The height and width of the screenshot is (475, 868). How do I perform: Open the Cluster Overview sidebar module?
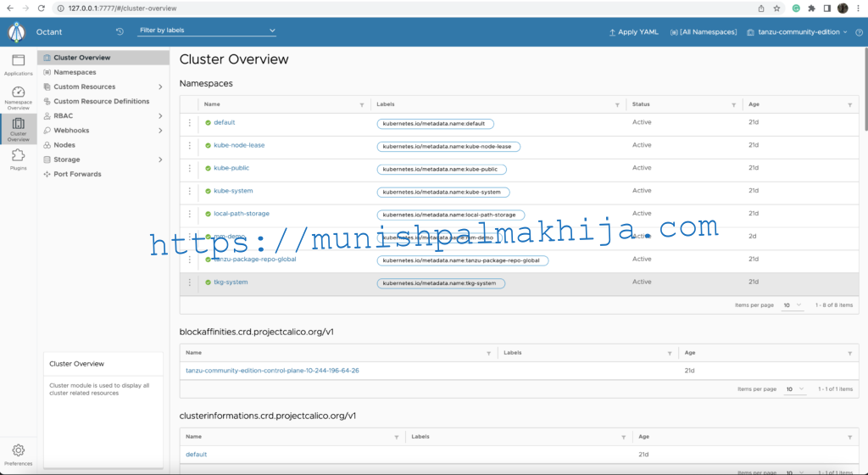(x=19, y=130)
